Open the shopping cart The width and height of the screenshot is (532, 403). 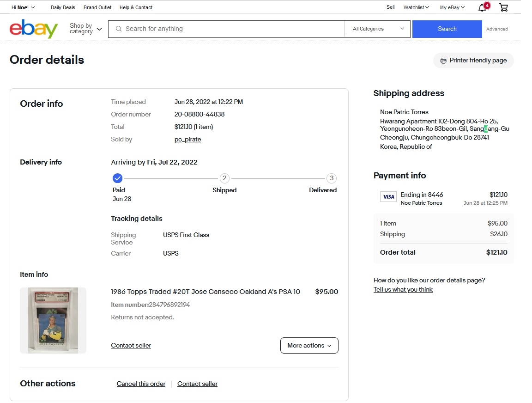coord(504,7)
